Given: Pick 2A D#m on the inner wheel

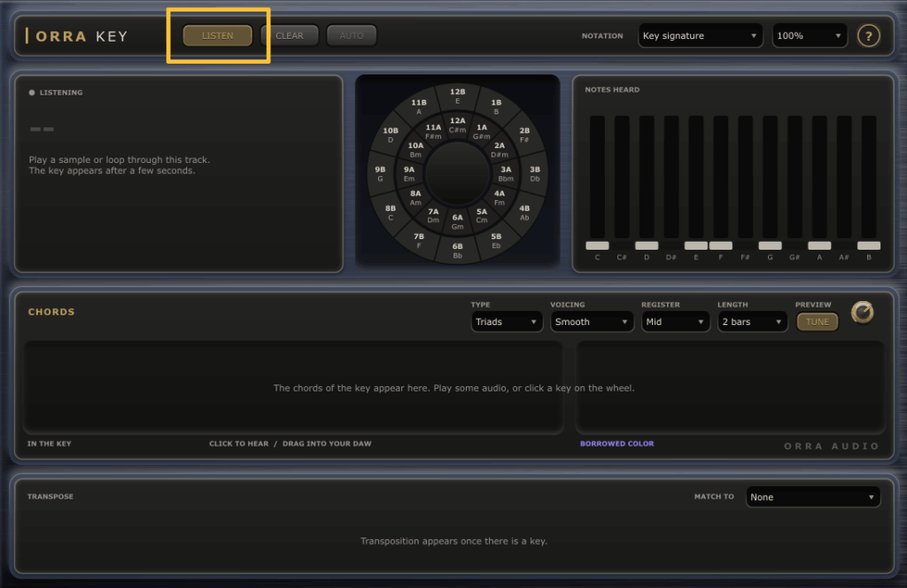Looking at the screenshot, I should tap(500, 149).
